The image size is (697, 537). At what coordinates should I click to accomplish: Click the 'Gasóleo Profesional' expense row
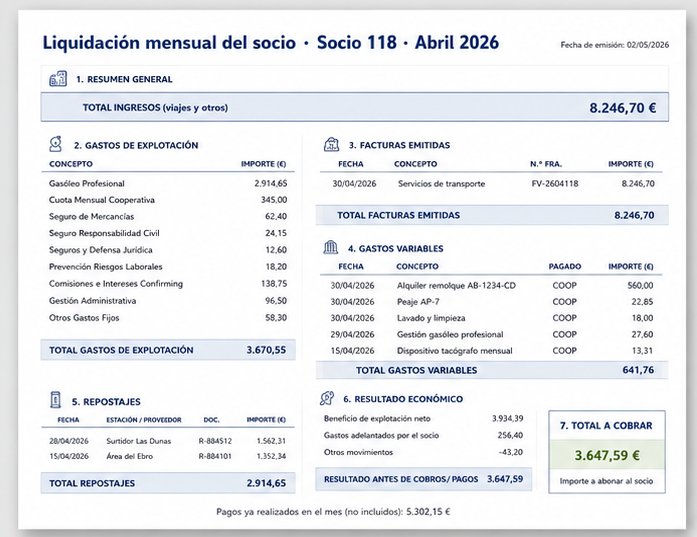(168, 183)
